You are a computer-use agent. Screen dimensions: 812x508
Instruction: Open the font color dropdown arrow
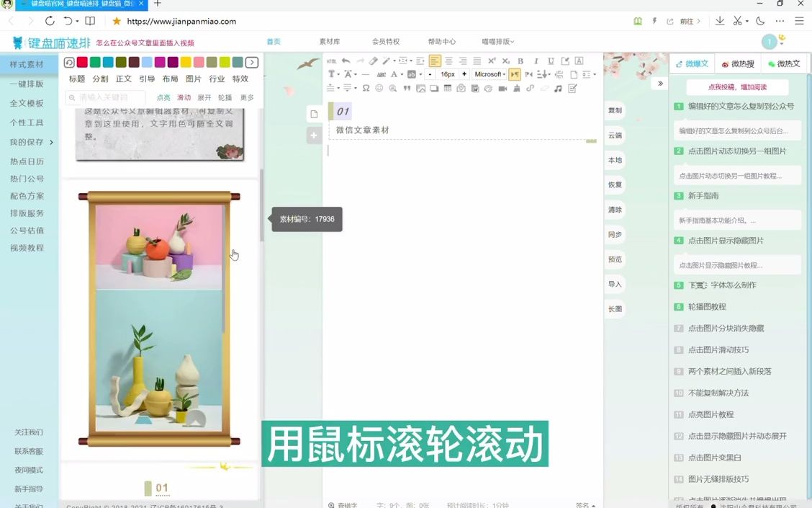coord(400,73)
